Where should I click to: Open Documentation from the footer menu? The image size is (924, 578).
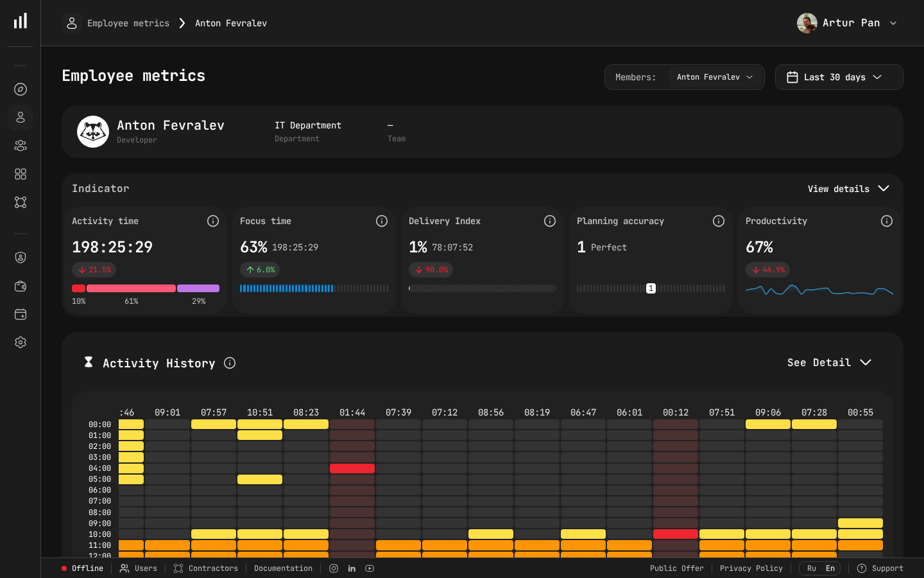click(283, 568)
